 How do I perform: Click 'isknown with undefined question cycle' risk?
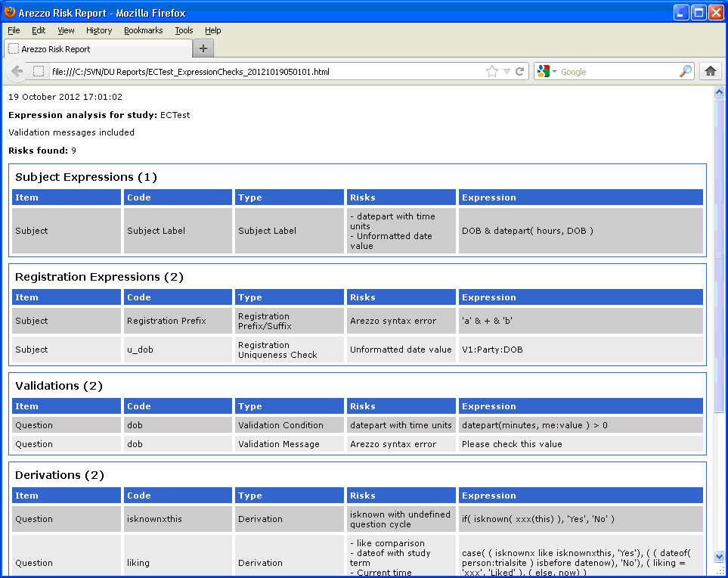coord(400,520)
